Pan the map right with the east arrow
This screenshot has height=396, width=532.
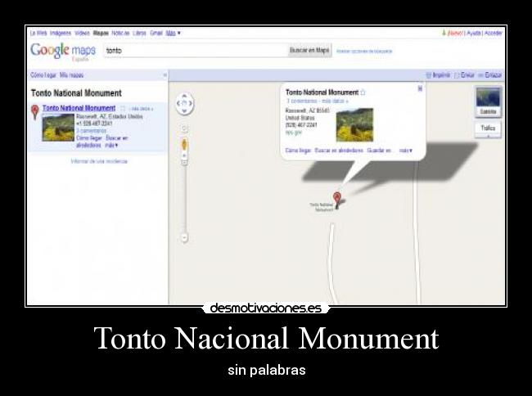tap(191, 103)
